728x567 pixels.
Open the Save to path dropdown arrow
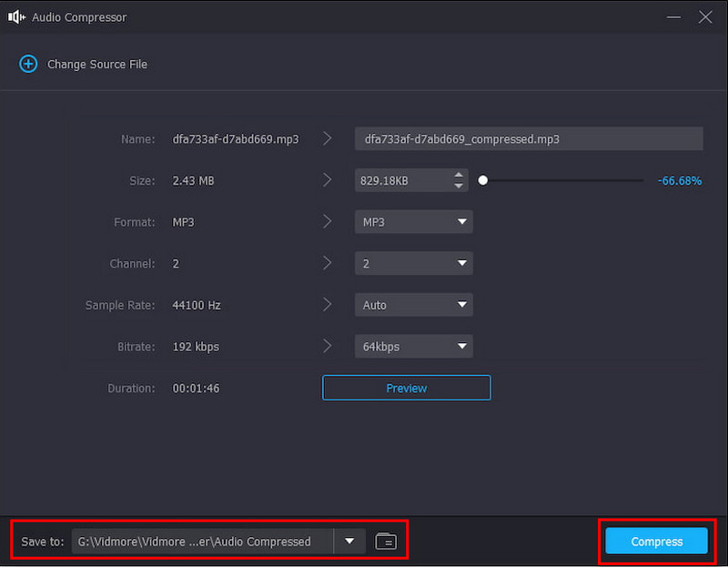349,541
